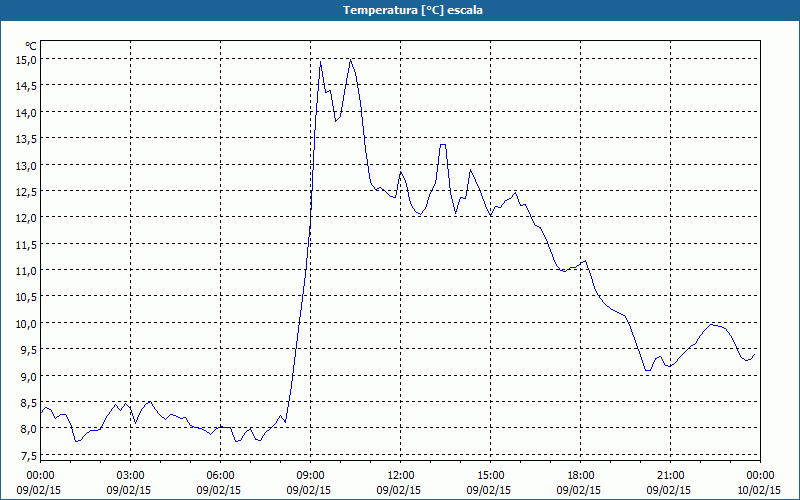
Task: Click the 12:00 time axis label
Action: click(x=401, y=476)
